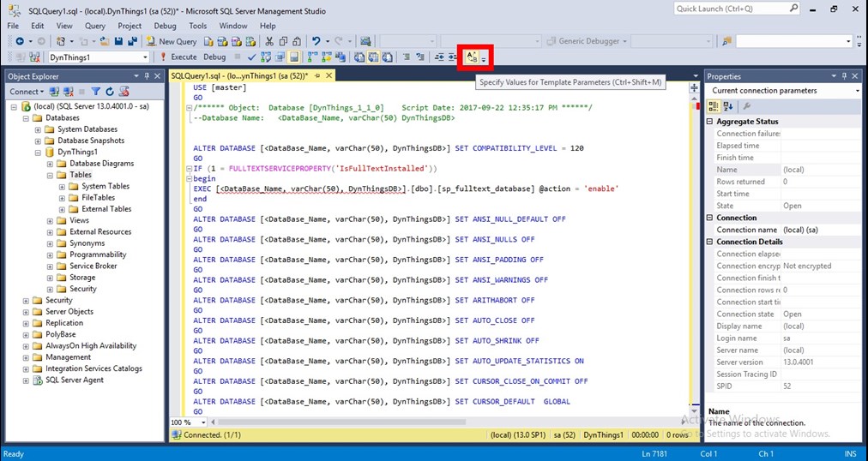Click the Object Explorer activity stop icon
The image size is (868, 461).
[x=82, y=92]
